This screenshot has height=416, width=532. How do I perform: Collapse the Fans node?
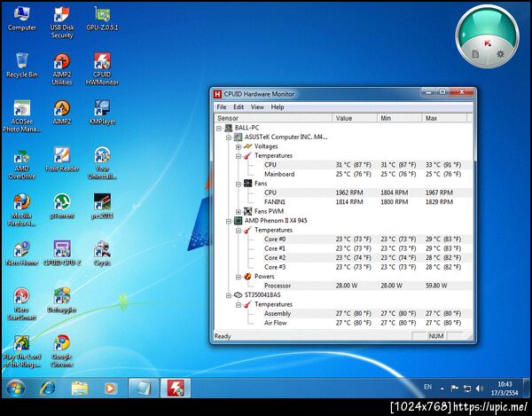tap(239, 184)
